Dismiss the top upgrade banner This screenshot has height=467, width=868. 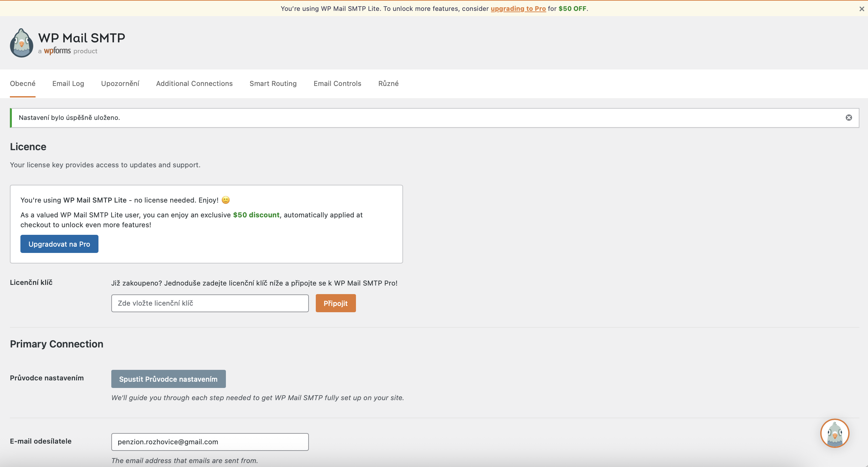[861, 9]
